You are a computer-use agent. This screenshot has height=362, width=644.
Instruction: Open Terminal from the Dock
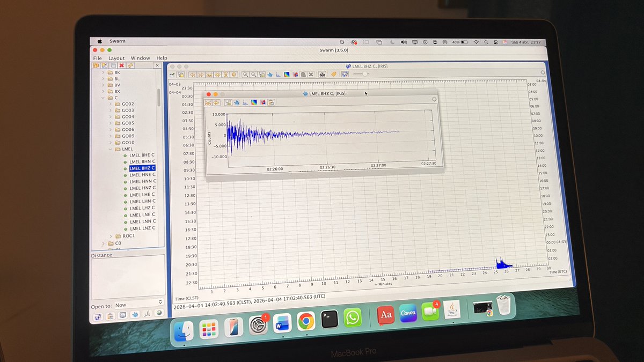pos(329,320)
